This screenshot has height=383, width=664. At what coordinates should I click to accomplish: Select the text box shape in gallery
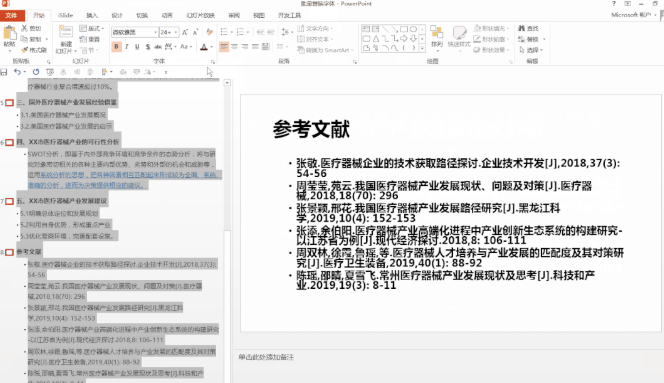tap(366, 29)
